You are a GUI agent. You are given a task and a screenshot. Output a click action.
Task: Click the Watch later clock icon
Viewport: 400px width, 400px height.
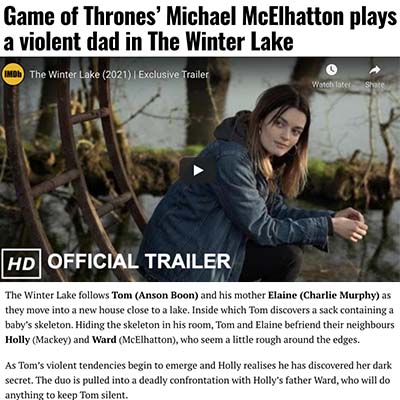331,70
